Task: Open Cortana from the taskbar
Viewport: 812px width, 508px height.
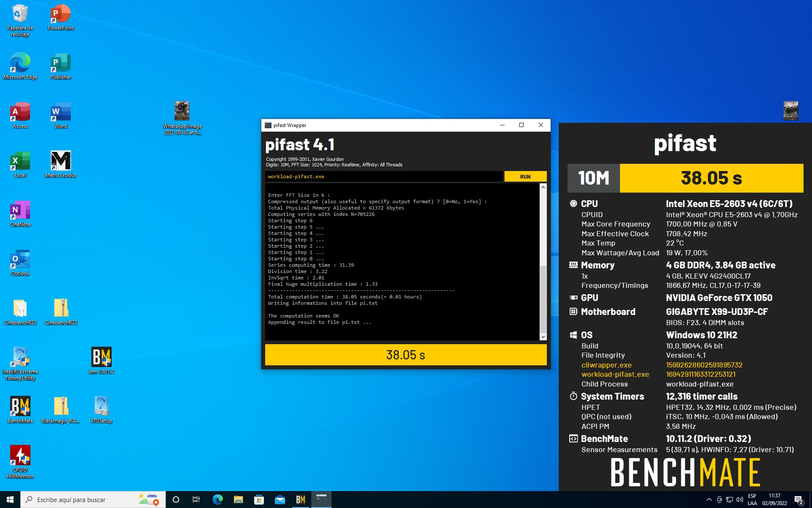Action: tap(176, 500)
